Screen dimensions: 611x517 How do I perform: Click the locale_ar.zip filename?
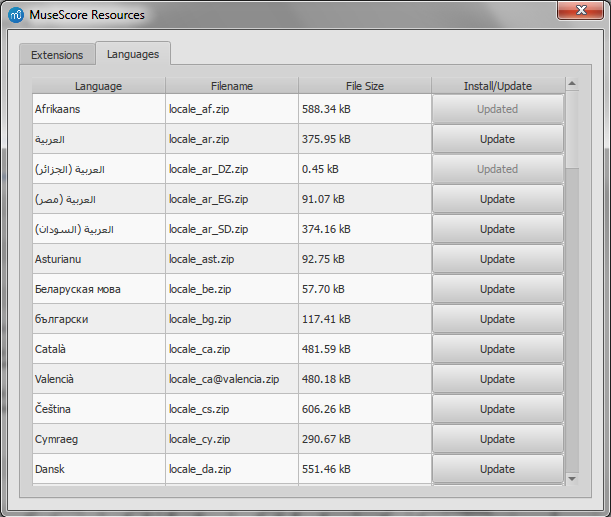[x=199, y=139]
